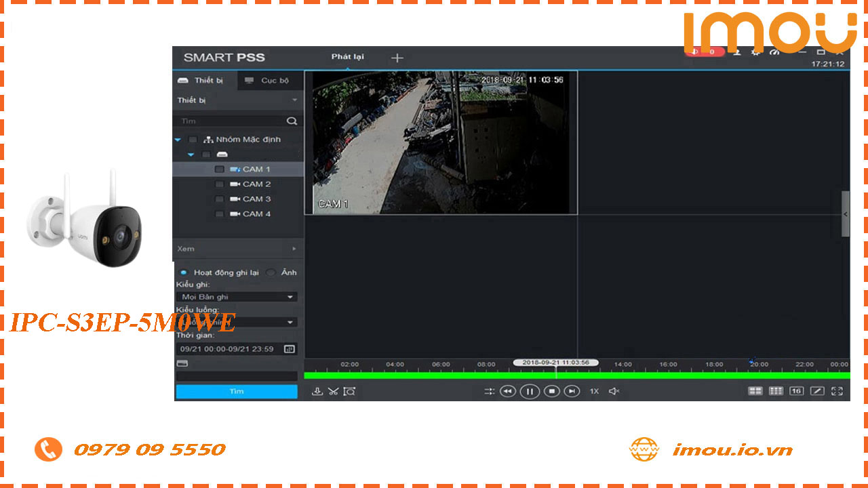
Task: Pause playback with the pause control
Action: tap(530, 391)
